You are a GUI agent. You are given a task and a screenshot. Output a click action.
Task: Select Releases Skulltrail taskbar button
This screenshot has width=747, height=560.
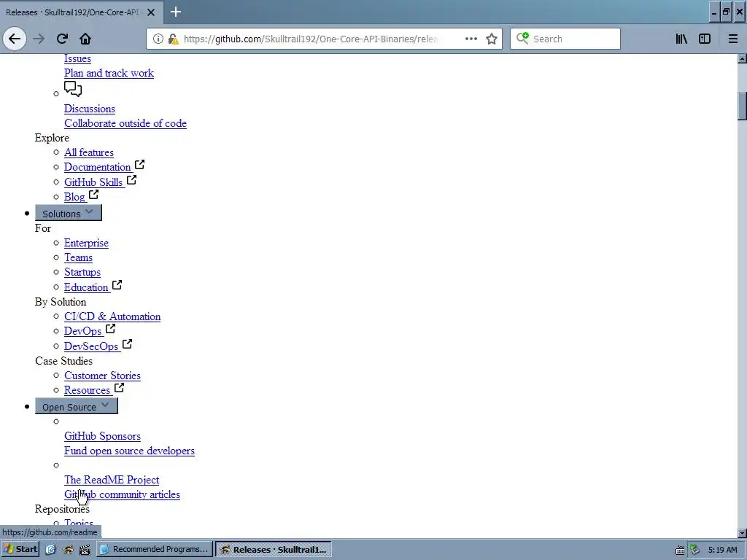tap(274, 549)
